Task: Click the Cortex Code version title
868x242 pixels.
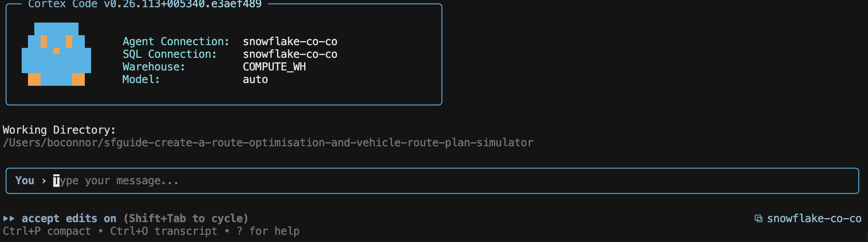Action: tap(144, 4)
